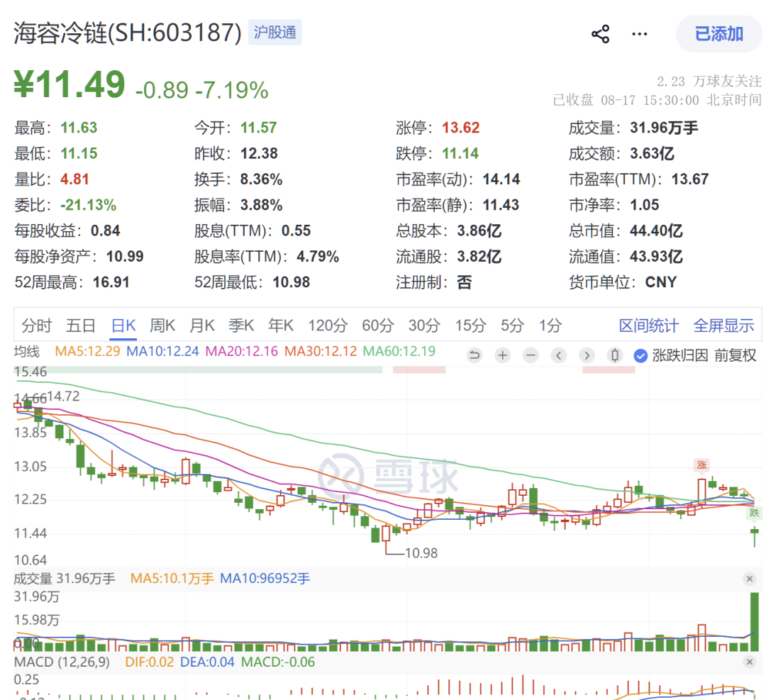
Task: Select the 年K chart tab
Action: point(280,326)
